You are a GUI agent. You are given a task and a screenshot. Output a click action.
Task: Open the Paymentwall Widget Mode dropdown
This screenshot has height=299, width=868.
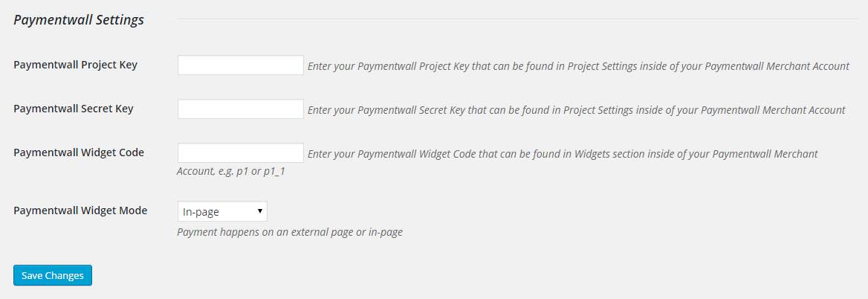click(222, 212)
